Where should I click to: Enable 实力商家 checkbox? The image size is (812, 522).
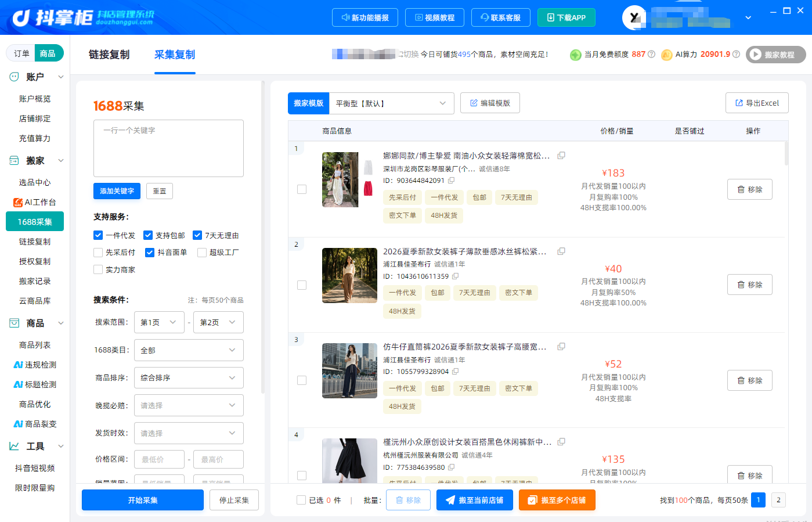pyautogui.click(x=98, y=269)
